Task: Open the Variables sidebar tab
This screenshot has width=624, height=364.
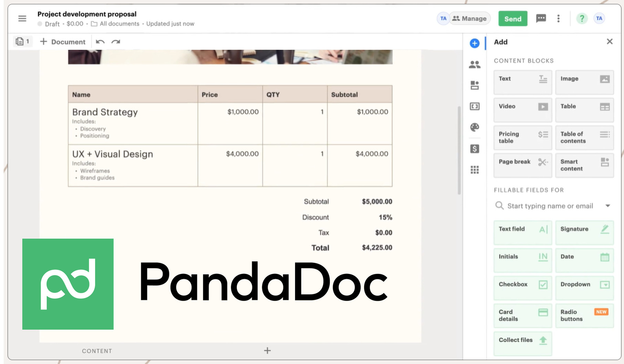Action: click(475, 106)
